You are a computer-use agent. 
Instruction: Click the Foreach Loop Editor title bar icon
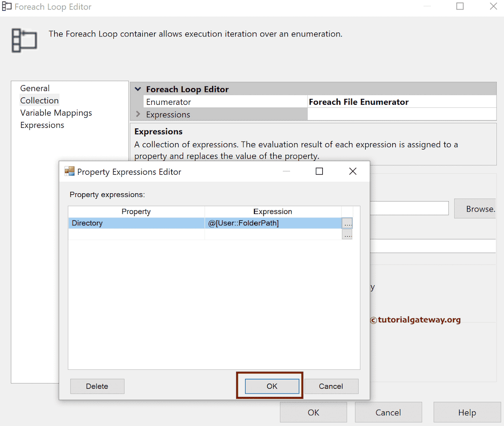point(7,6)
